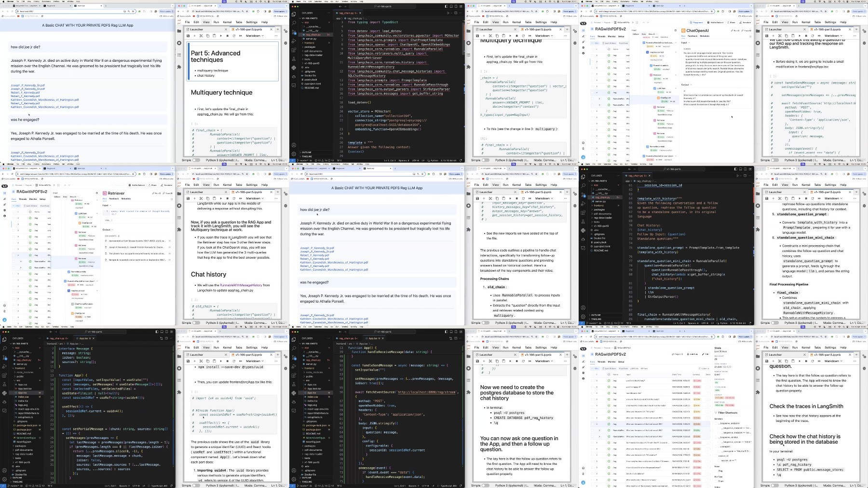File browser folder icon in Part 5 notebook sidebar
The width and height of the screenshot is (868, 488).
point(179,31)
